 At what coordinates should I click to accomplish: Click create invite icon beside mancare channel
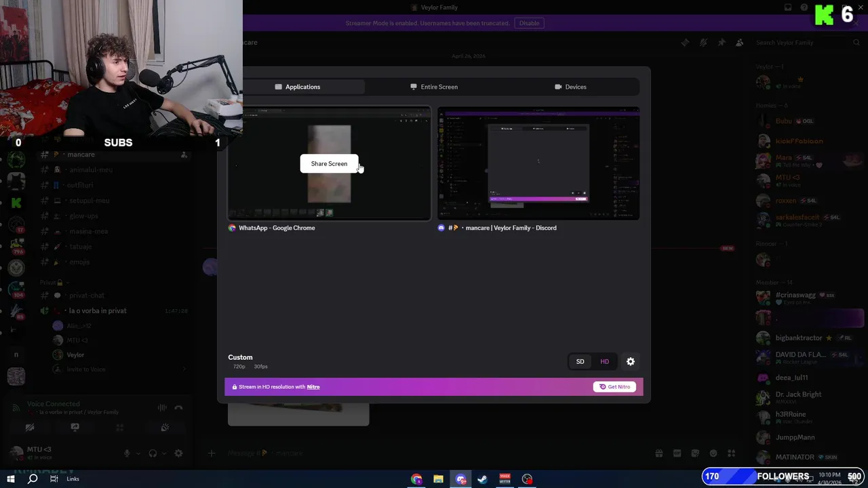pos(184,155)
